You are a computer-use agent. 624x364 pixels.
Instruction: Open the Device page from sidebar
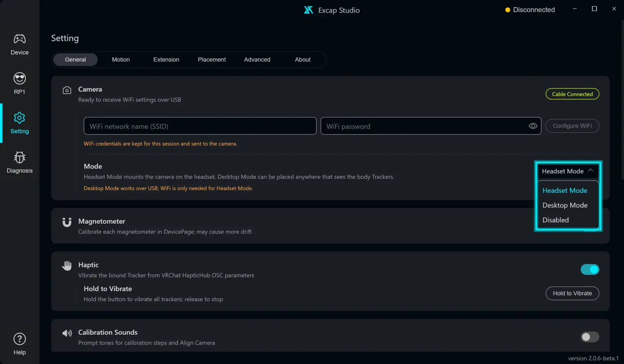[19, 45]
